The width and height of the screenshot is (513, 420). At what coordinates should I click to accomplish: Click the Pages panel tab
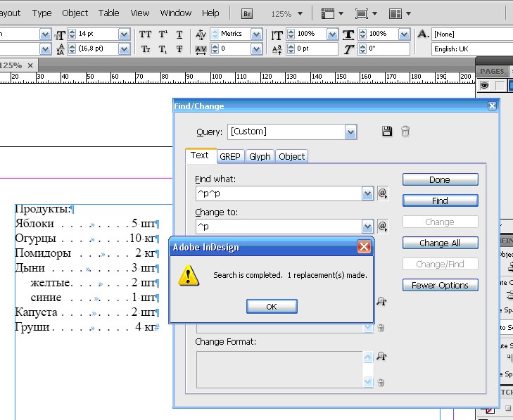492,71
